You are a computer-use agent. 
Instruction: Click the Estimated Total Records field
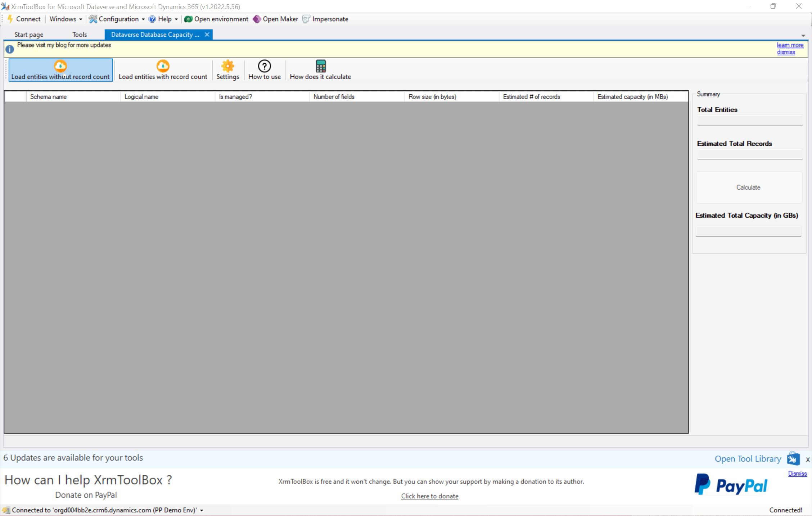pos(750,154)
